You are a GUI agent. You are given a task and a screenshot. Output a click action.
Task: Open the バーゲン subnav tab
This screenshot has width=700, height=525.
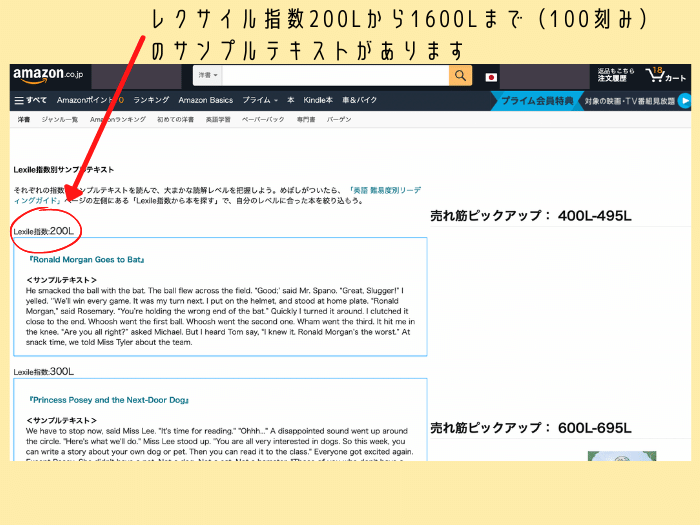[339, 120]
